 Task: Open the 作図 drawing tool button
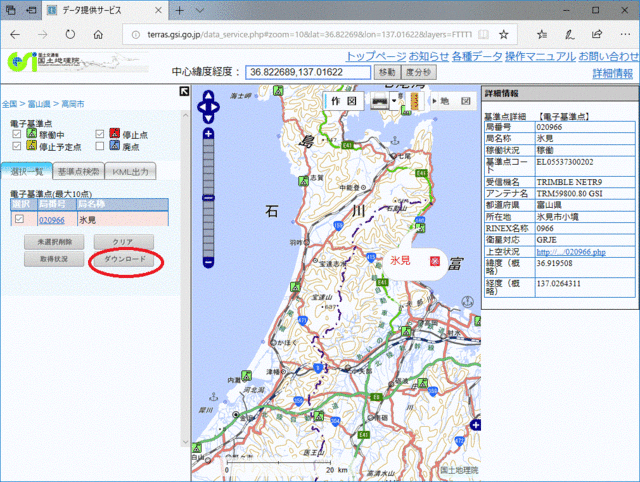(x=344, y=101)
